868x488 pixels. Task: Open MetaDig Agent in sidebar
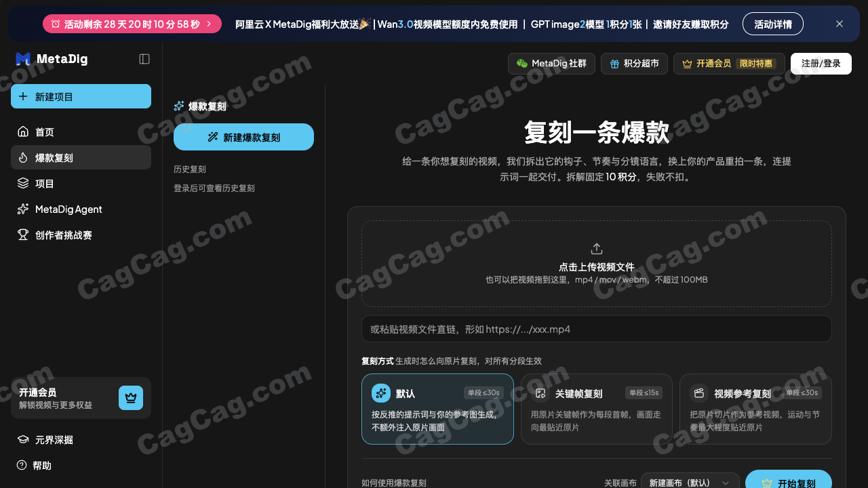coord(81,209)
